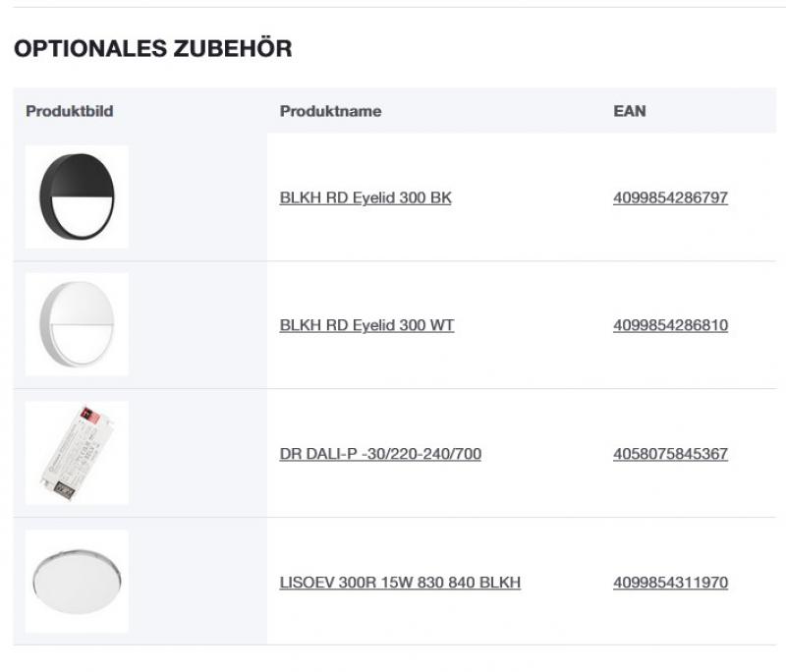Open EAN link 4058075845367
The height and width of the screenshot is (672, 786).
click(x=670, y=453)
